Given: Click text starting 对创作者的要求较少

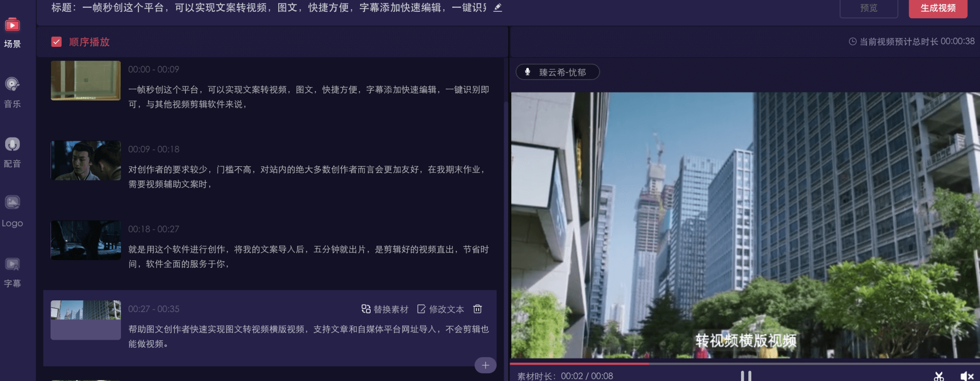Looking at the screenshot, I should 307,176.
